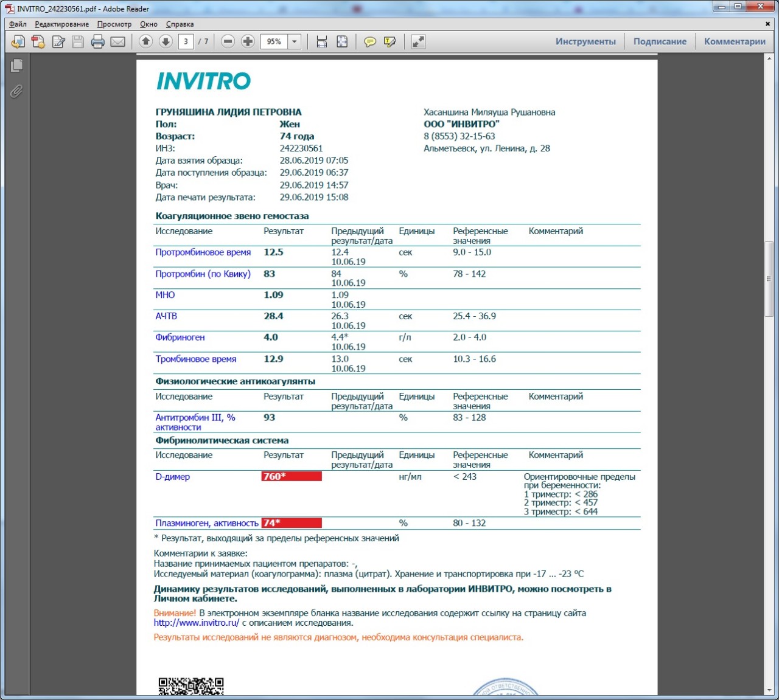Click the Фибриноген result 4.0

coord(271,337)
